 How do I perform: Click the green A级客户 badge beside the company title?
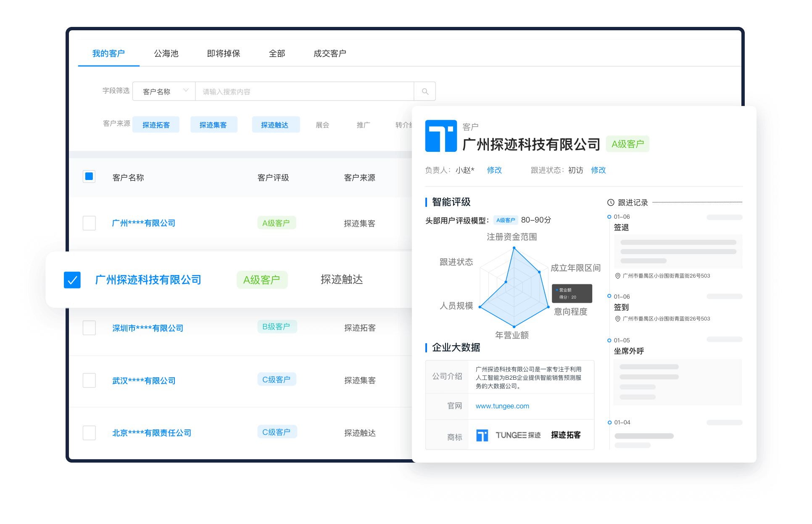[627, 144]
